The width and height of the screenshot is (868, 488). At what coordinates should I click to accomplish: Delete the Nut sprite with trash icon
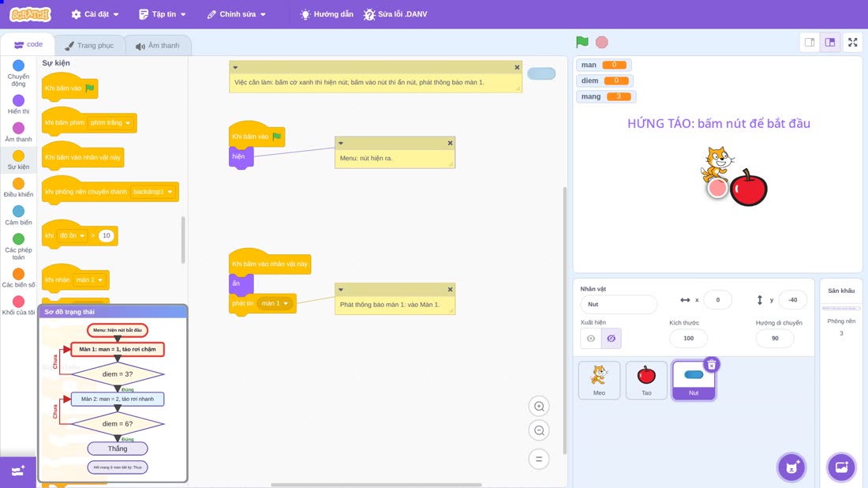[711, 365]
